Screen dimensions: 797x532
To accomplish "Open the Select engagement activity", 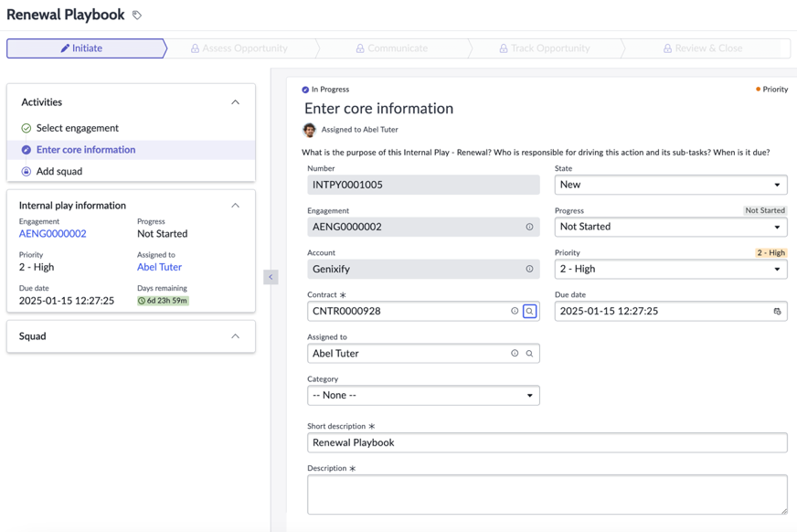I will tap(78, 128).
